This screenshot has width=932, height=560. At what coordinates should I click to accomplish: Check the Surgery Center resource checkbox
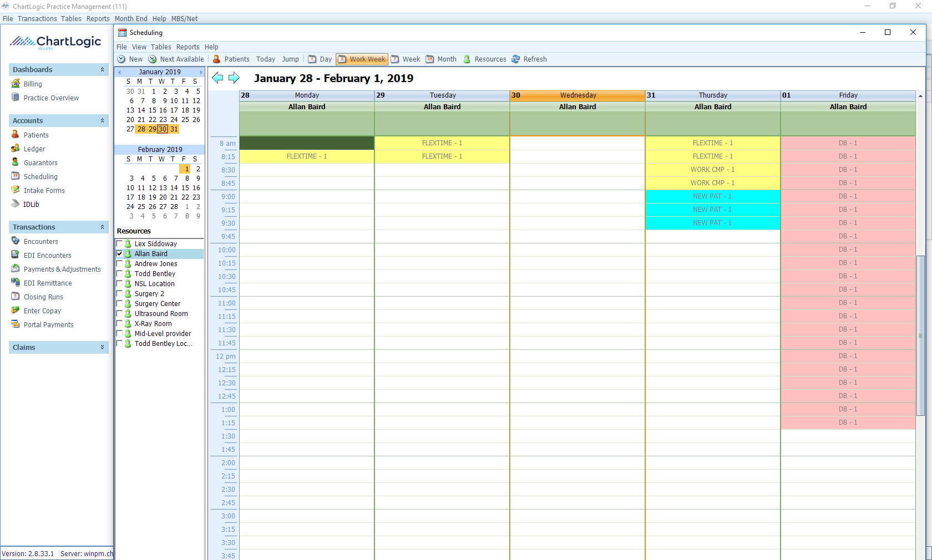[119, 304]
